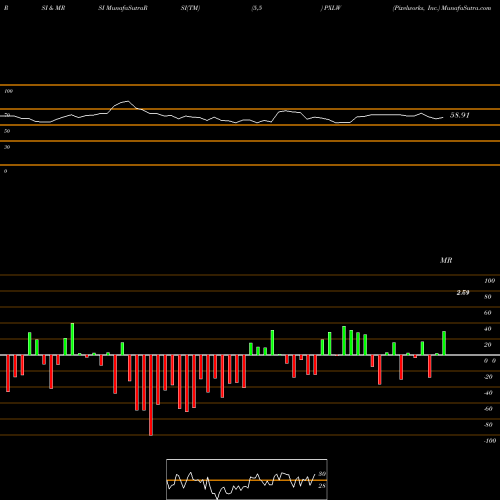Click the RSI axis label 0

coord(5,171)
